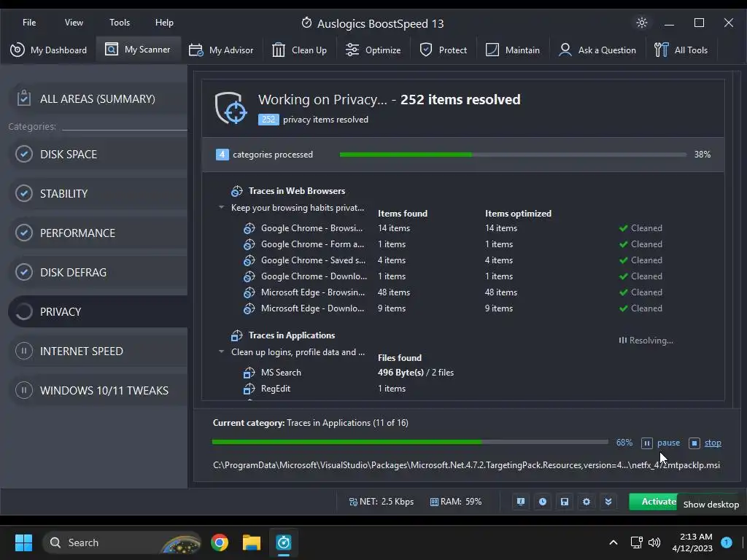Pause the scan via pause link

(668, 443)
